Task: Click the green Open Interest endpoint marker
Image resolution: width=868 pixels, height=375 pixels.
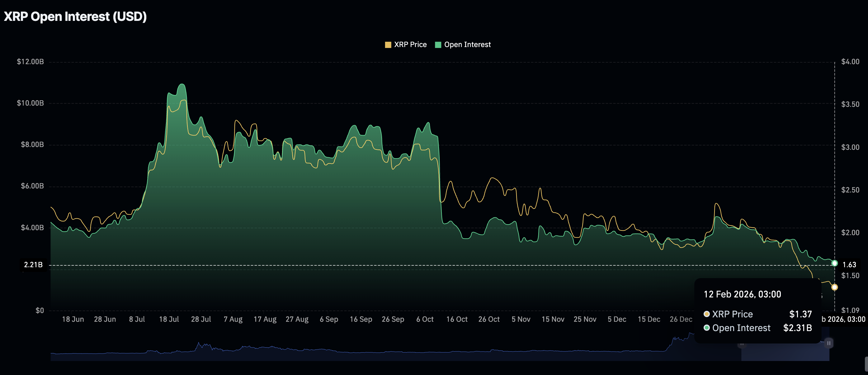Action: 834,263
